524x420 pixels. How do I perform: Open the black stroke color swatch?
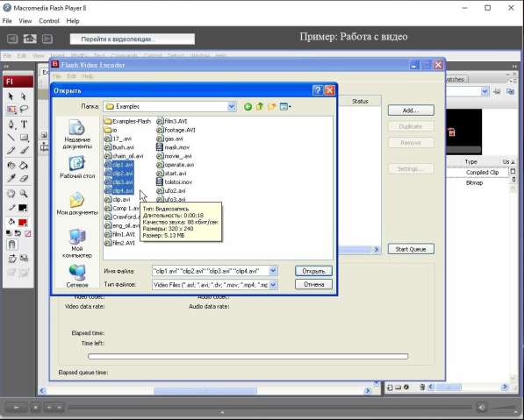coord(23,208)
